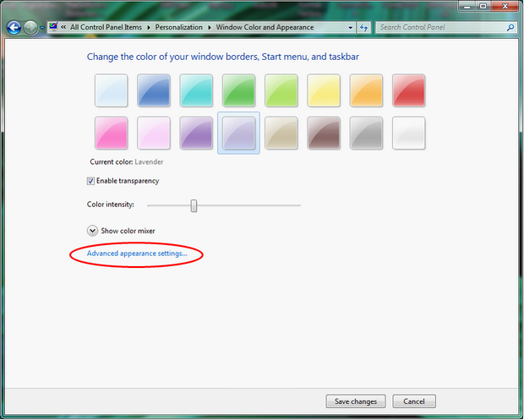This screenshot has width=524, height=420.
Task: Click in the Search Control Panel field
Action: click(439, 28)
